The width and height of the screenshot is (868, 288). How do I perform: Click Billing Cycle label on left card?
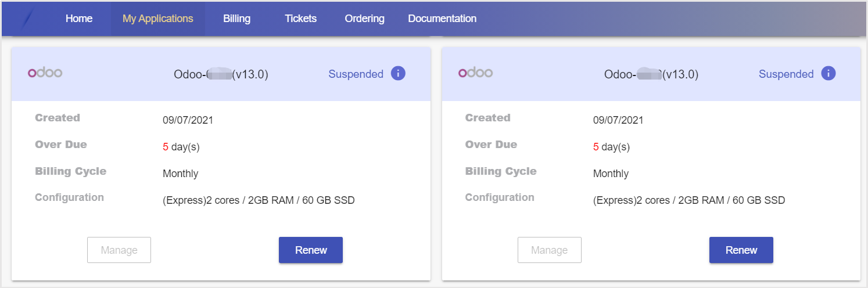tap(70, 171)
